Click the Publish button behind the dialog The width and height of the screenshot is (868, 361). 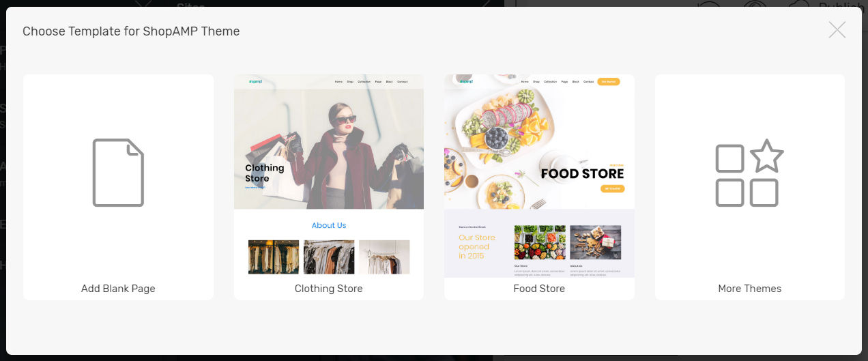point(841,5)
